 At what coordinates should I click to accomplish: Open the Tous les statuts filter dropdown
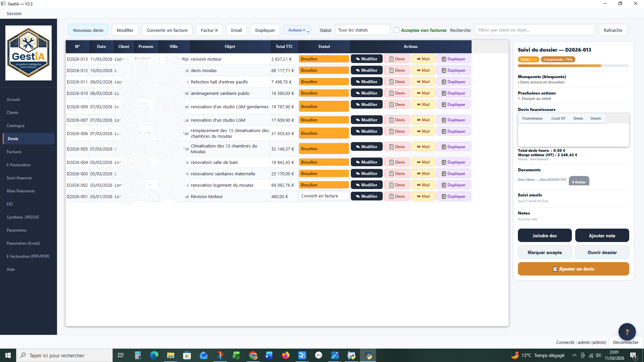[x=362, y=30]
